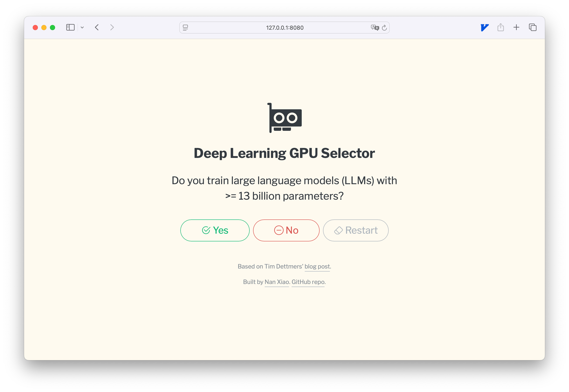Open the GitHub repo link
The height and width of the screenshot is (392, 569).
click(308, 282)
